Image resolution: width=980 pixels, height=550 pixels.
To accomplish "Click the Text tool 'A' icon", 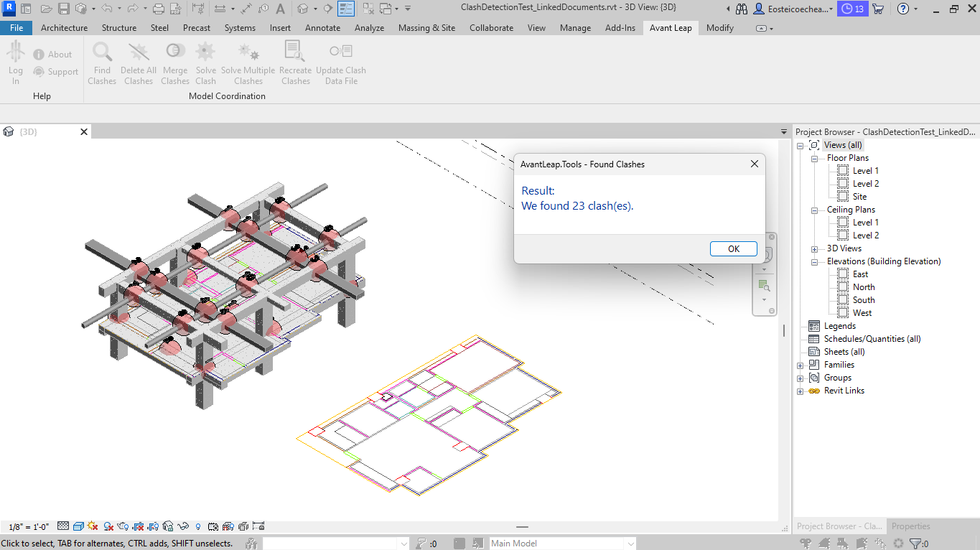I will (280, 9).
